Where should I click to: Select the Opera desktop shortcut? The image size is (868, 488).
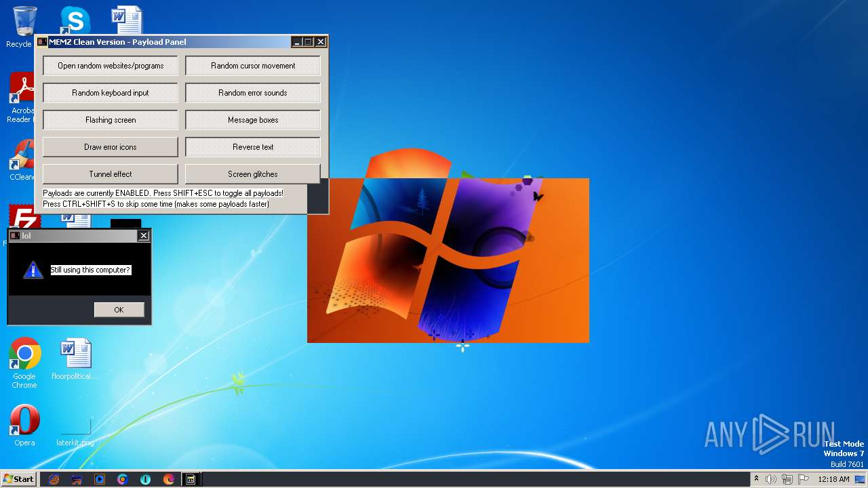coord(24,425)
